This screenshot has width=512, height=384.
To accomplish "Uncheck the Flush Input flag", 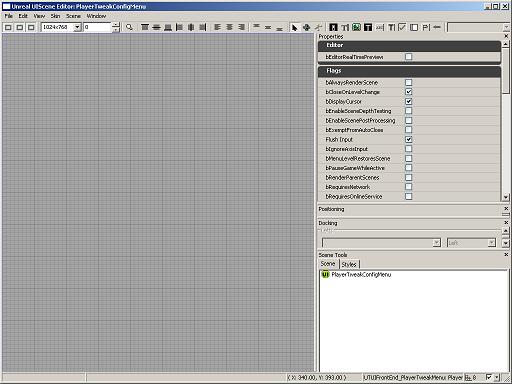I will coord(408,139).
